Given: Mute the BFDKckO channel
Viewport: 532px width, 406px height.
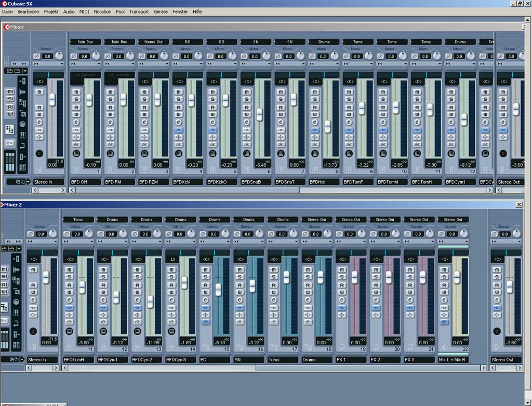Looking at the screenshot, I should pyautogui.click(x=212, y=92).
